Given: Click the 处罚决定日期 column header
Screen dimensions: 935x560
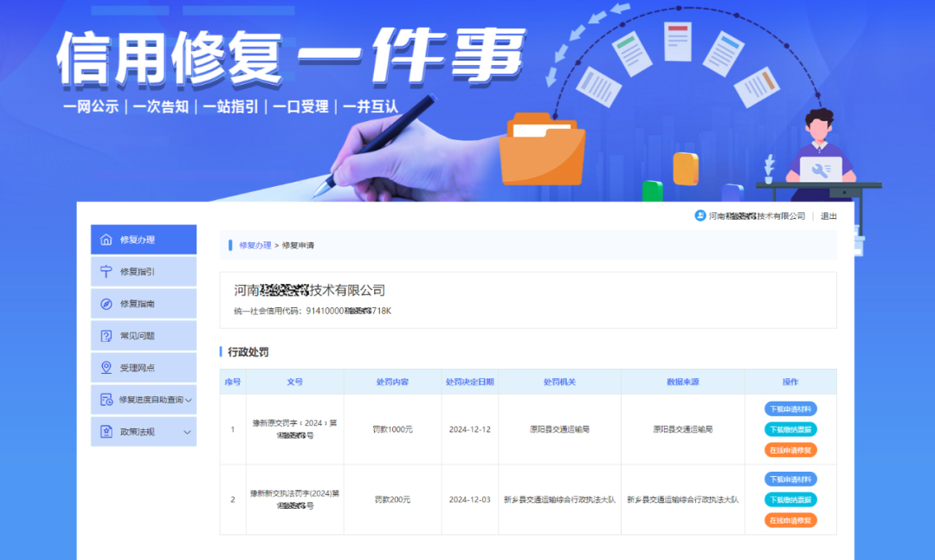Looking at the screenshot, I should (x=470, y=382).
